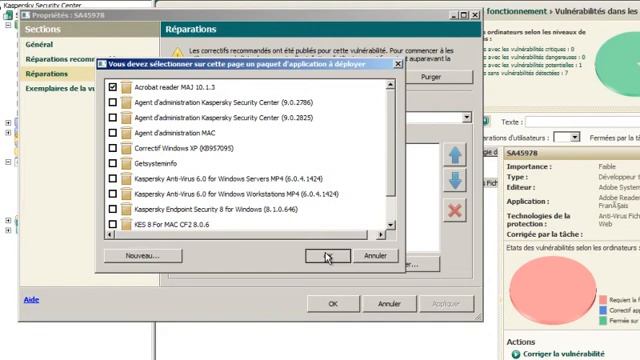Move item down with the blue down arrow
Screen dimensions: 640x360
(455, 181)
